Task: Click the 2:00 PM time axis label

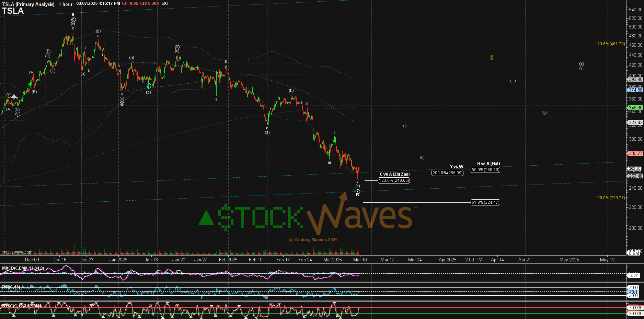Action: click(x=474, y=260)
